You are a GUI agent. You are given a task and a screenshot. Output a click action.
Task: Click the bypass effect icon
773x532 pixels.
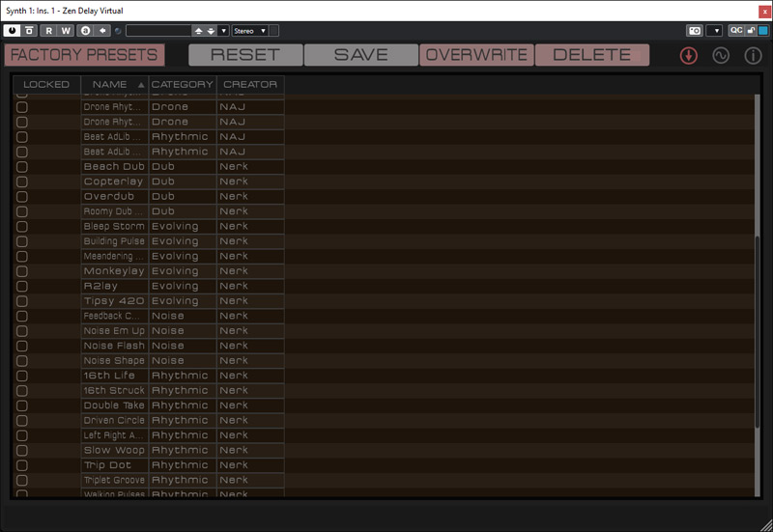(30, 31)
